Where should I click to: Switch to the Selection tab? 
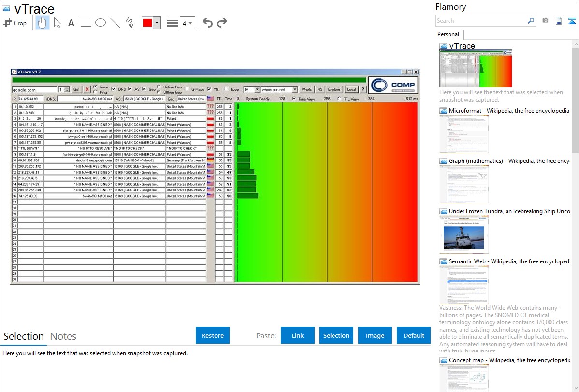tap(24, 336)
